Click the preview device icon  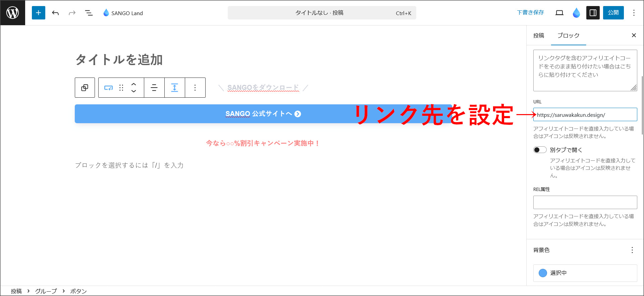click(x=559, y=13)
